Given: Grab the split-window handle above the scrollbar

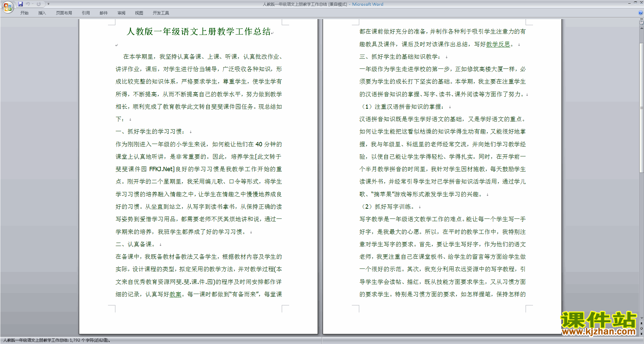Looking at the screenshot, I should [x=642, y=19].
